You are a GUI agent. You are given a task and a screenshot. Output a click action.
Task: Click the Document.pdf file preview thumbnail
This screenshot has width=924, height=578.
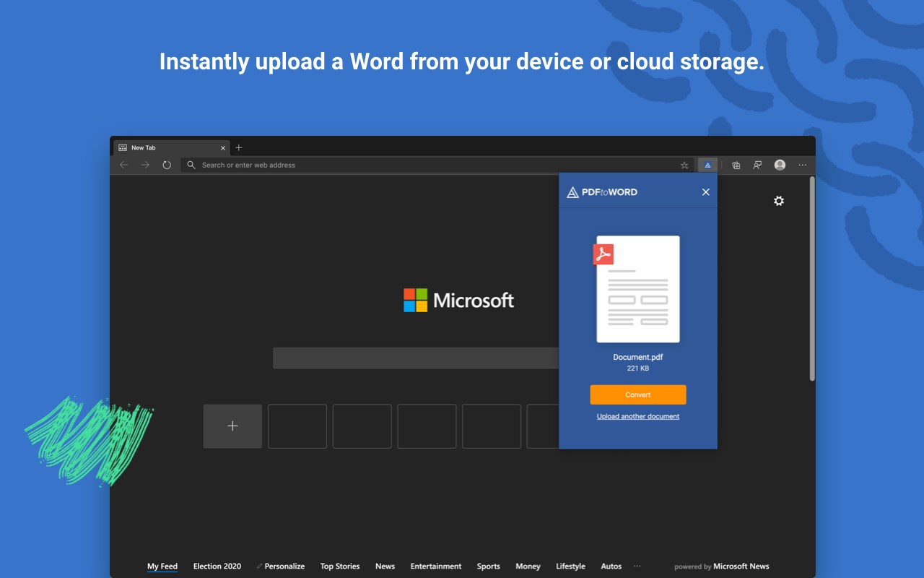point(637,289)
